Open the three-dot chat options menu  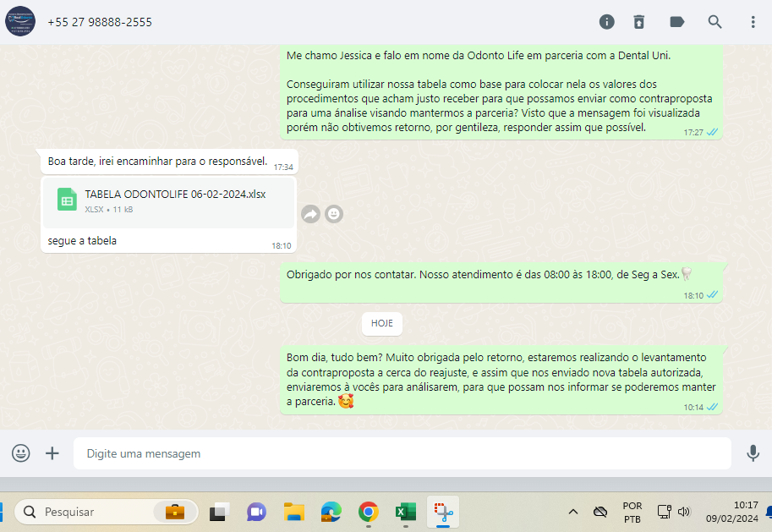coord(753,22)
